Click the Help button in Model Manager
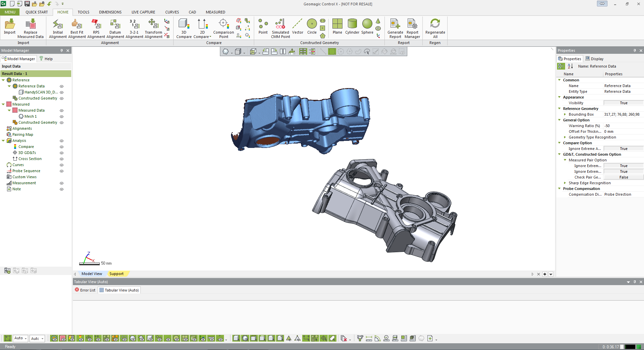 tap(46, 59)
